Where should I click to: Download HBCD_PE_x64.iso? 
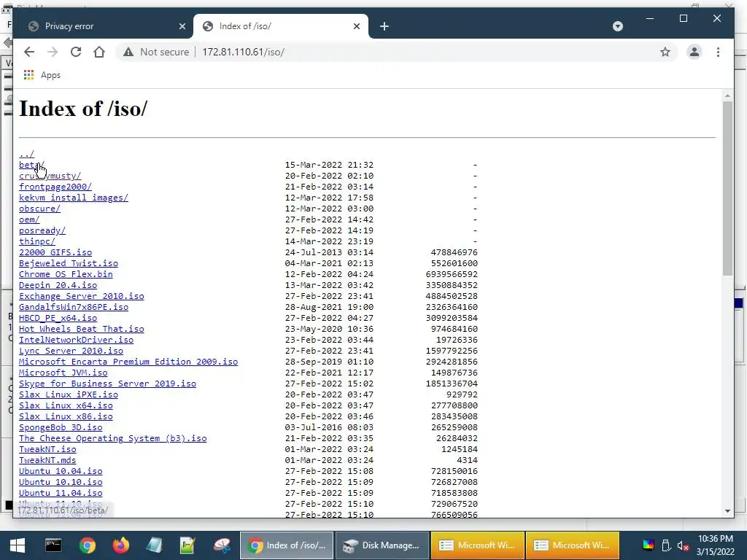click(58, 318)
